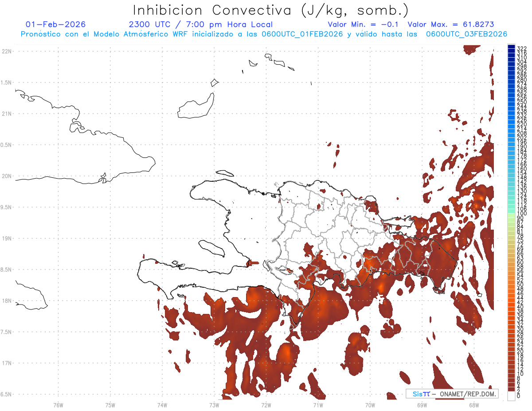532x411 pixels.
Task: Click the "100" colorbar value
Action: (521, 213)
